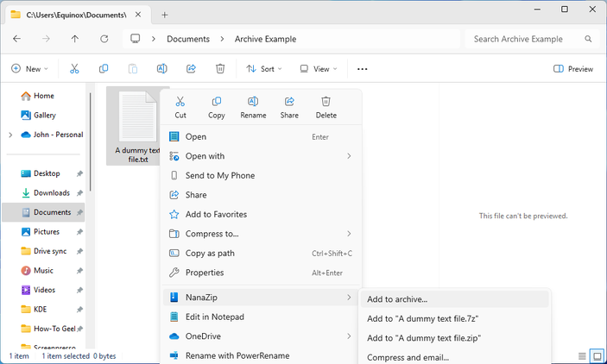The width and height of the screenshot is (607, 364).
Task: Open the View dropdown
Action: click(x=319, y=69)
